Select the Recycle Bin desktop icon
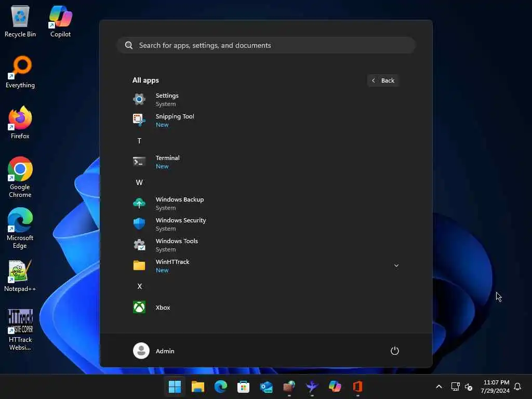 [x=20, y=21]
